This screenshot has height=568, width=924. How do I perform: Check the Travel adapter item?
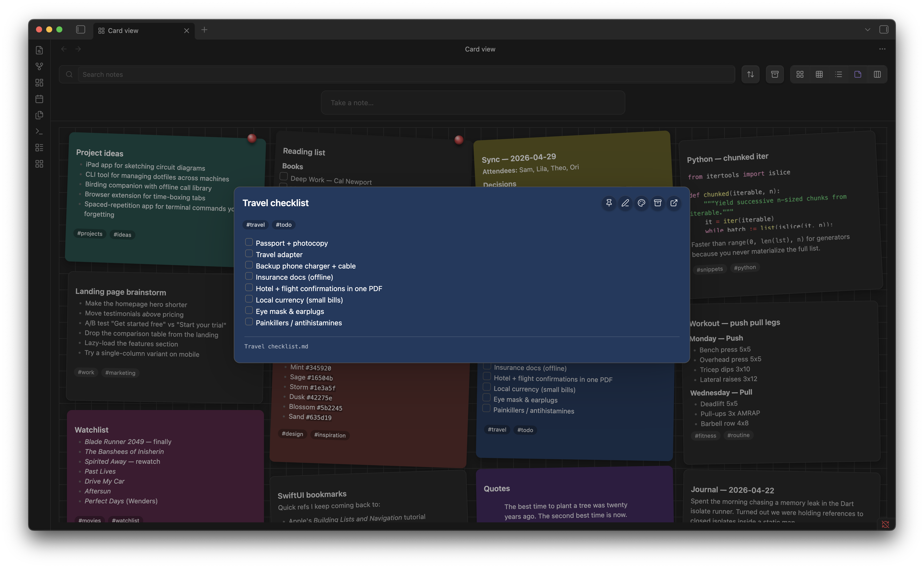click(249, 253)
